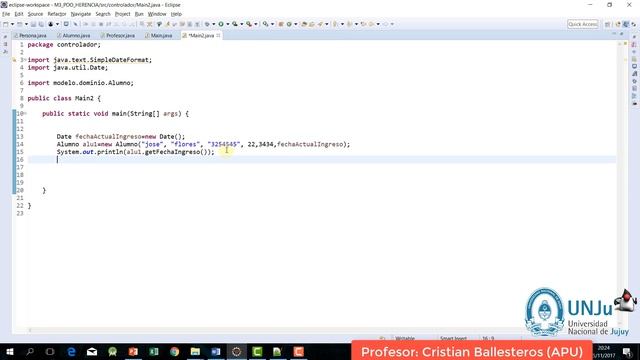
Task: Select the Main2.java editor tab
Action: click(x=201, y=36)
